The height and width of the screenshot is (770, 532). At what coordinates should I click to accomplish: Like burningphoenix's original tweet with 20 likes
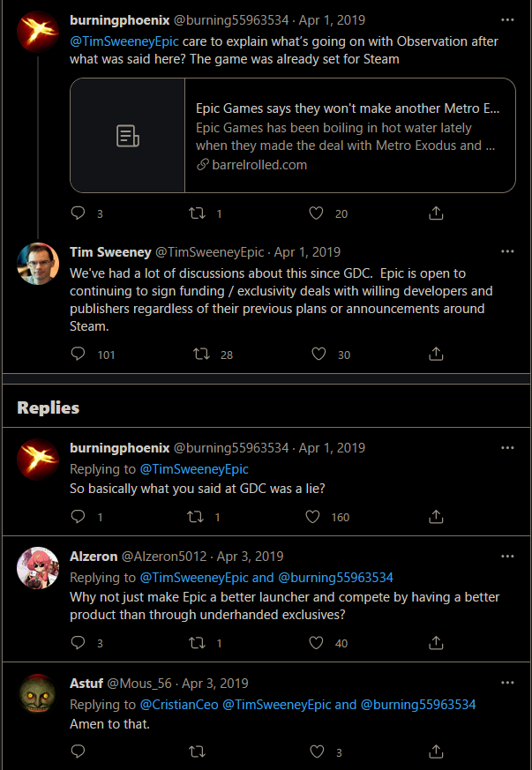317,213
